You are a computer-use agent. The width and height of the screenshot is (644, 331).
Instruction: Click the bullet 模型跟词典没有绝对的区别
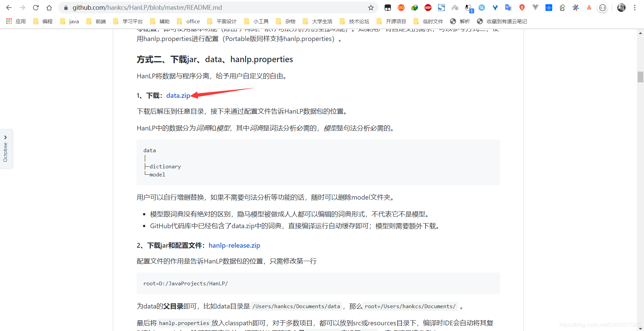(290, 214)
